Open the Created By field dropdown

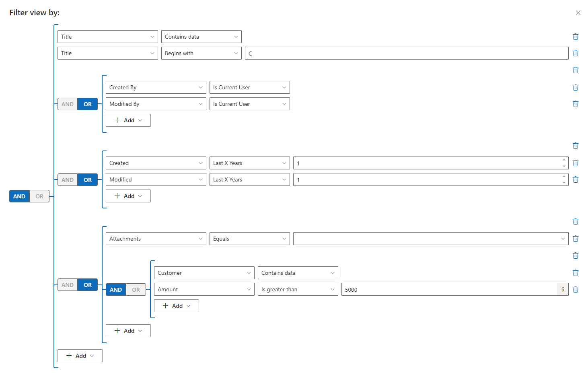tap(156, 87)
